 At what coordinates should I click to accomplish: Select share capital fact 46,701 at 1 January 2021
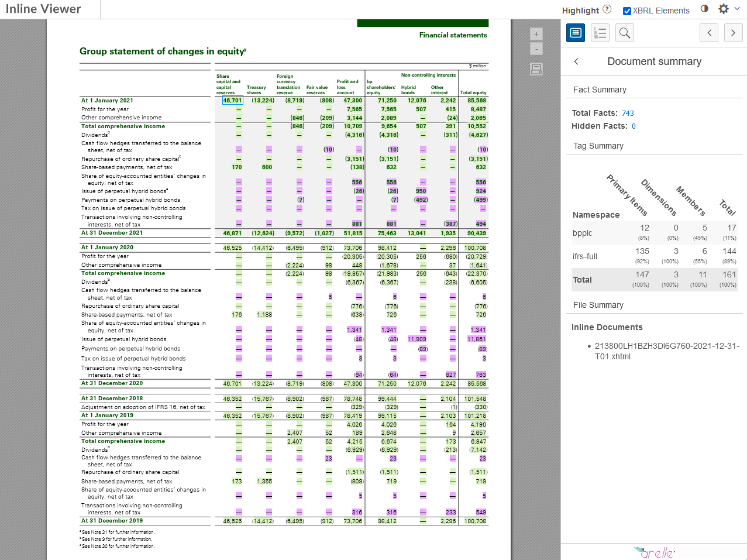click(x=232, y=101)
